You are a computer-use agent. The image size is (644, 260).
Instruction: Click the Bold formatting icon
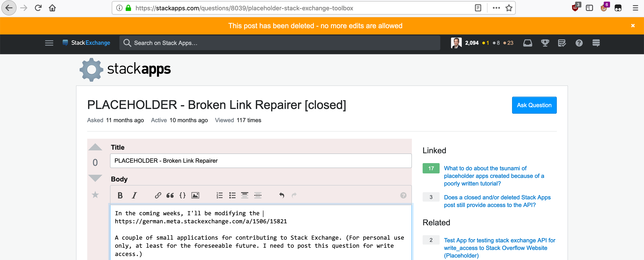point(120,195)
